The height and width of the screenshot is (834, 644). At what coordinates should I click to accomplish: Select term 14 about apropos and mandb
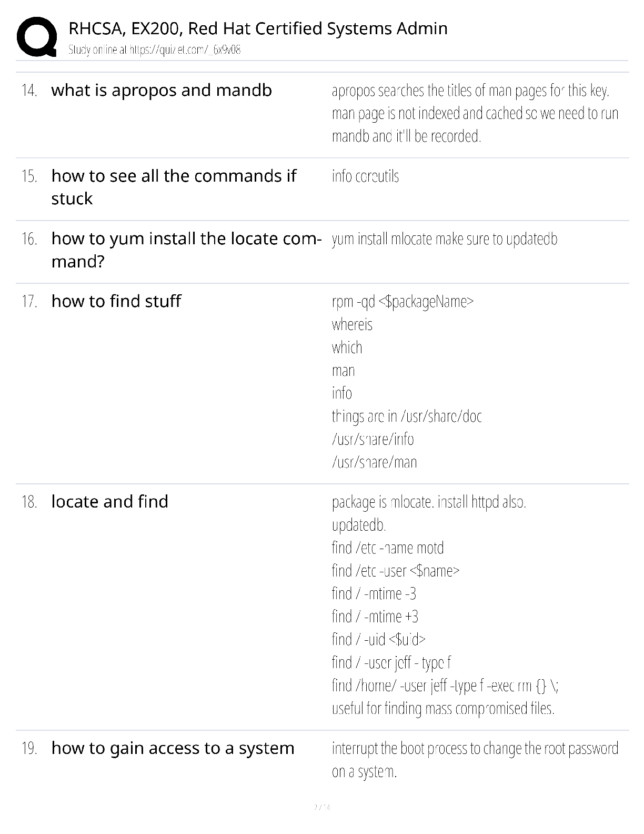point(162,90)
